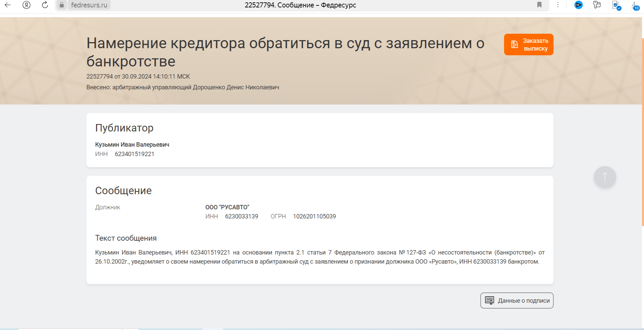Bookmark the page using the flag icon
This screenshot has height=330, width=644.
tap(539, 5)
